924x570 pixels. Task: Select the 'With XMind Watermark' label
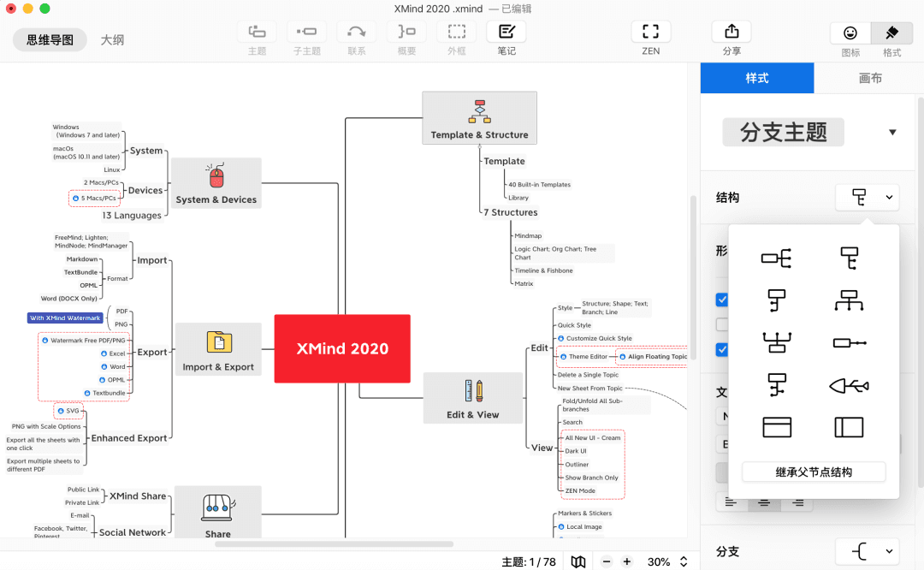click(65, 318)
